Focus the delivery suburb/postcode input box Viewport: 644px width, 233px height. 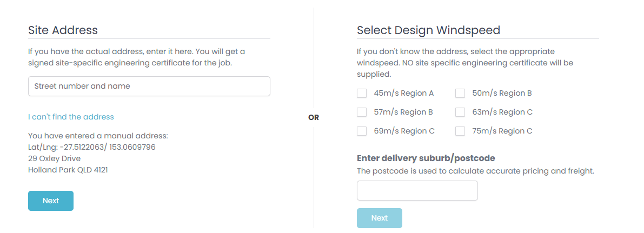(x=417, y=191)
